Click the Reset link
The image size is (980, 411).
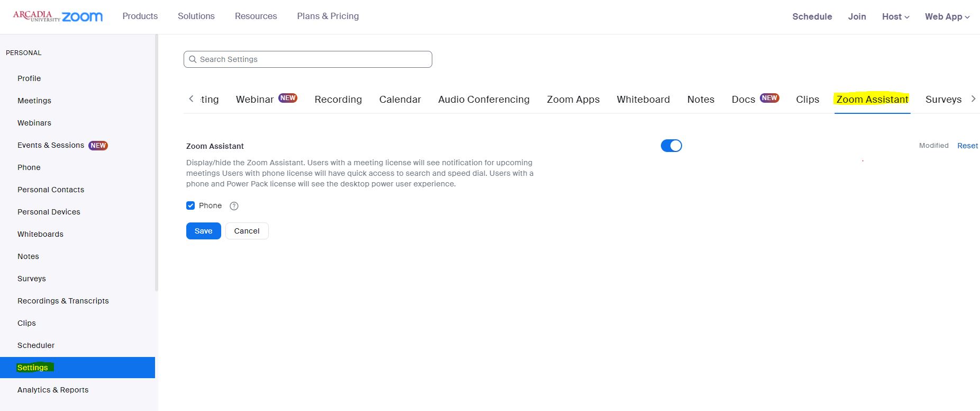click(x=967, y=146)
